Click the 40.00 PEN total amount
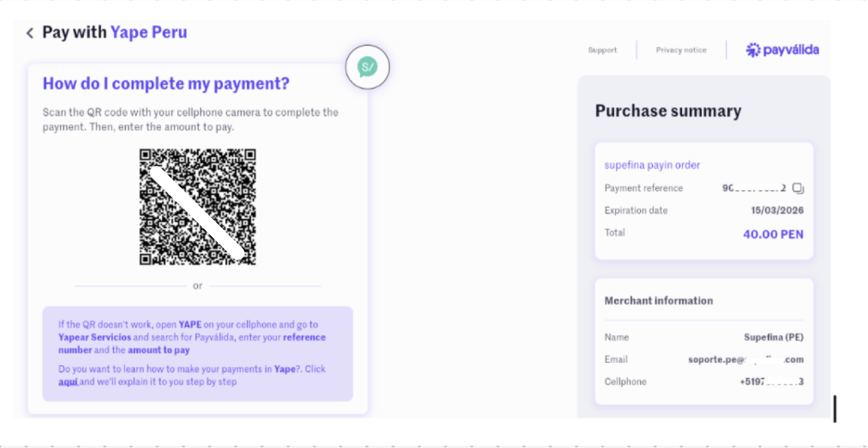868x448 pixels. pos(773,235)
